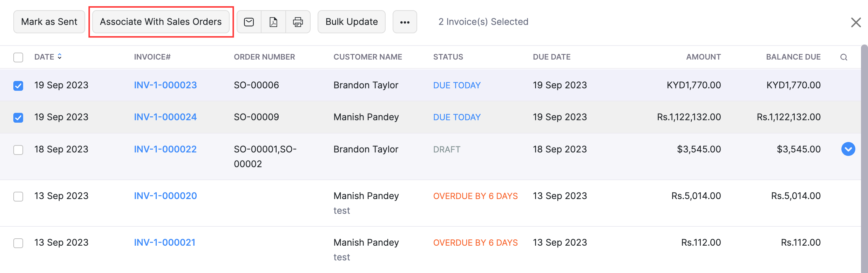This screenshot has height=273, width=868.
Task: Click the DUE TODAY status of INV-1-000023
Action: [456, 85]
